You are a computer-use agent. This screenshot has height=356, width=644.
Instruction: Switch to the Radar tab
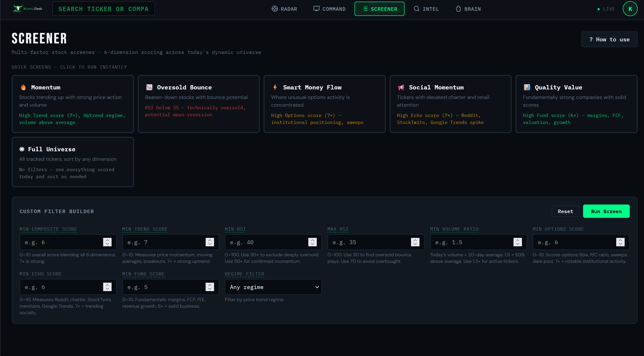tap(285, 9)
